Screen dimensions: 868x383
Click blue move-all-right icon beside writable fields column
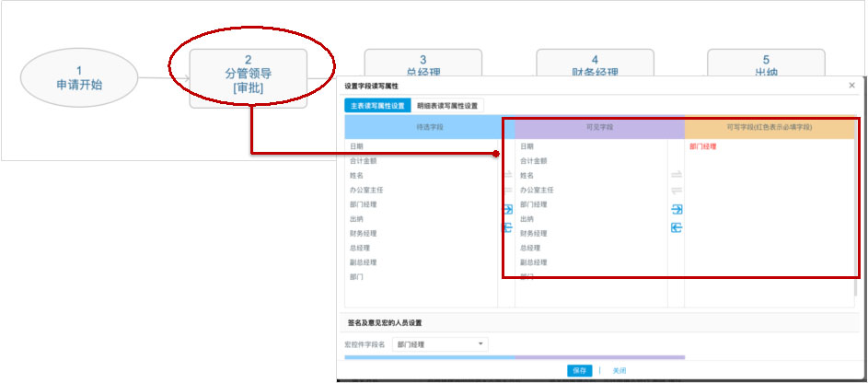click(x=677, y=210)
